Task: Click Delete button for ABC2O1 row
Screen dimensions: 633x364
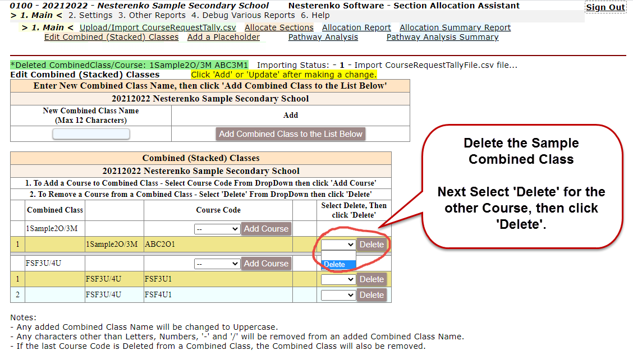Action: (x=371, y=245)
